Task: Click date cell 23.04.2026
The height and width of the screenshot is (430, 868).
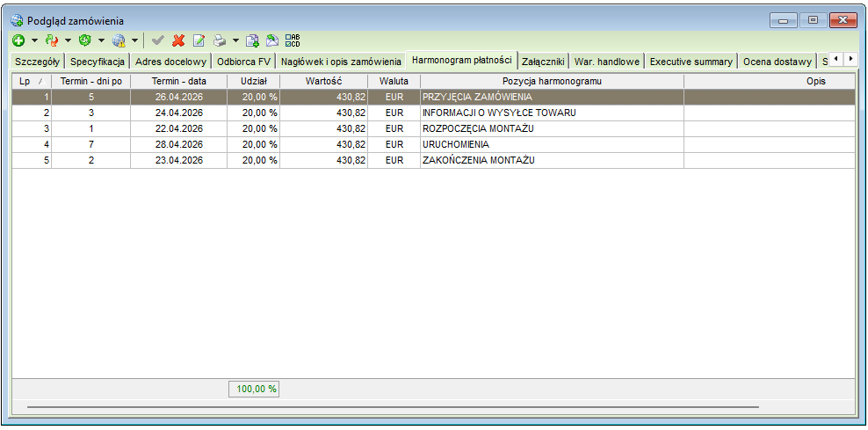Action: point(179,161)
